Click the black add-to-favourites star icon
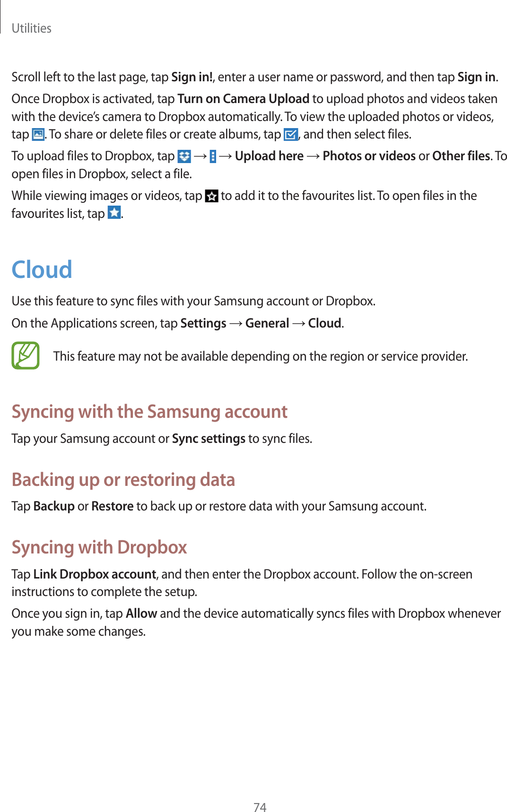Screen dimensions: 507x812 pos(211,196)
